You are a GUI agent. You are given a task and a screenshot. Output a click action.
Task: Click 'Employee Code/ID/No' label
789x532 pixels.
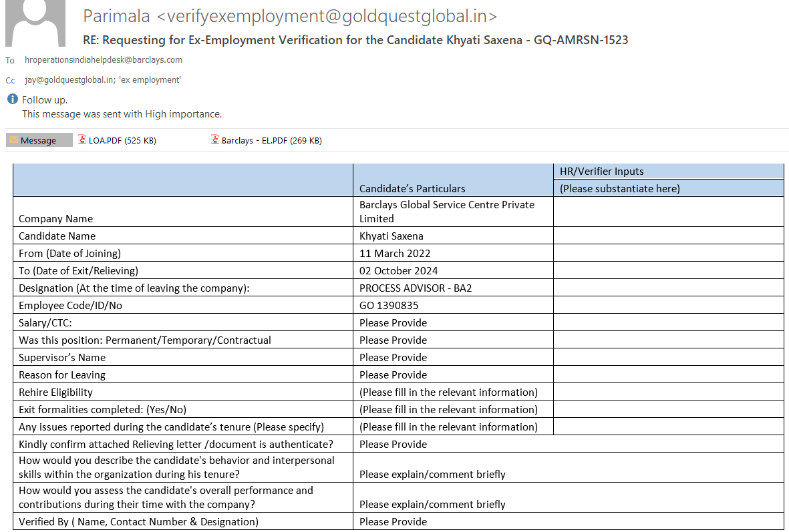(70, 305)
